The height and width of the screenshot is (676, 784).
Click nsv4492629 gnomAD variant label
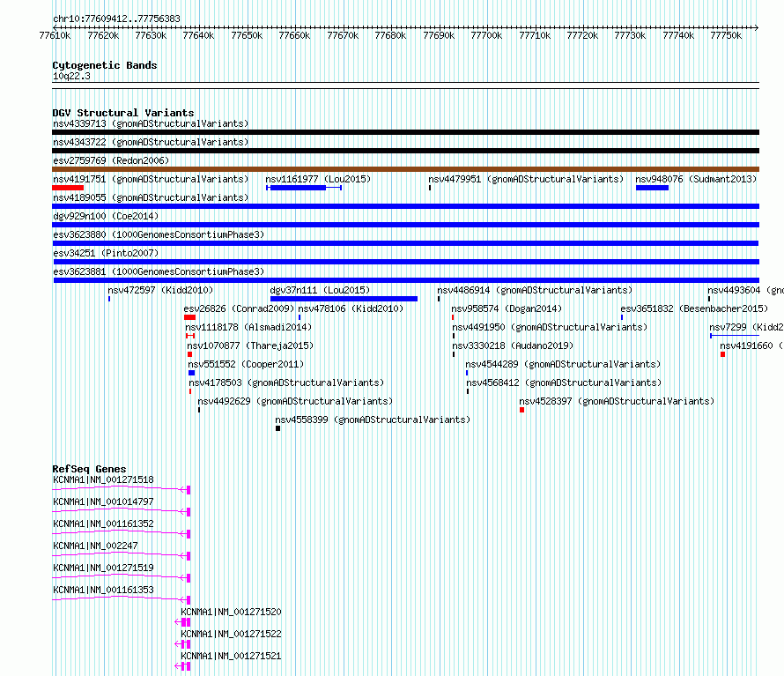click(295, 401)
